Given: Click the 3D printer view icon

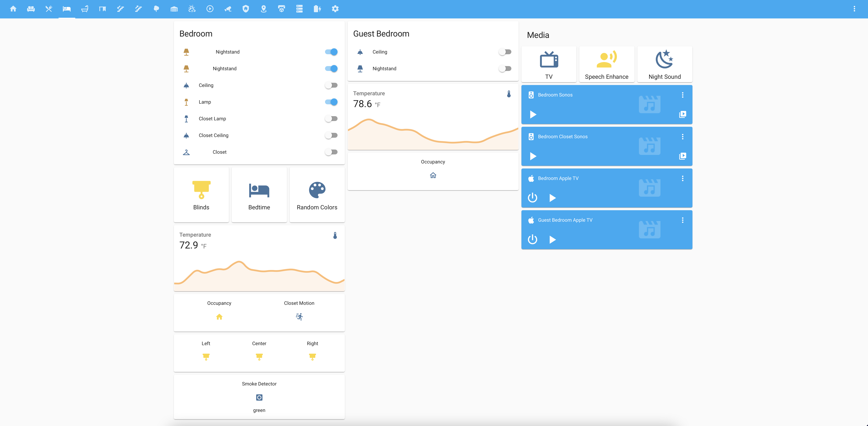Looking at the screenshot, I should [x=281, y=9].
